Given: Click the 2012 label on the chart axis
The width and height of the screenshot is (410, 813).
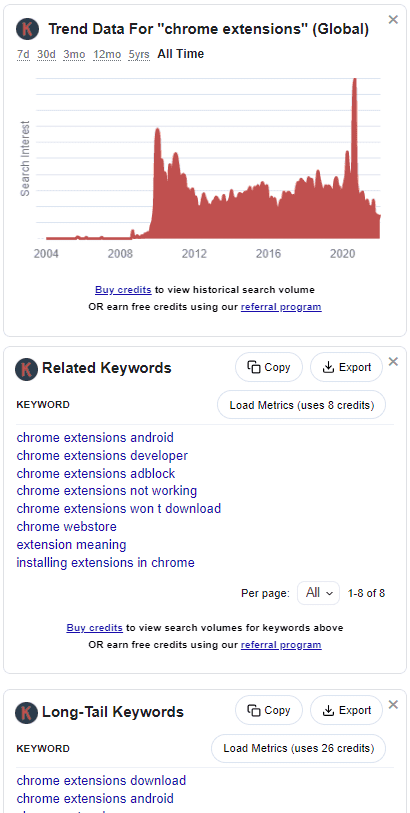Looking at the screenshot, I should pos(194,254).
